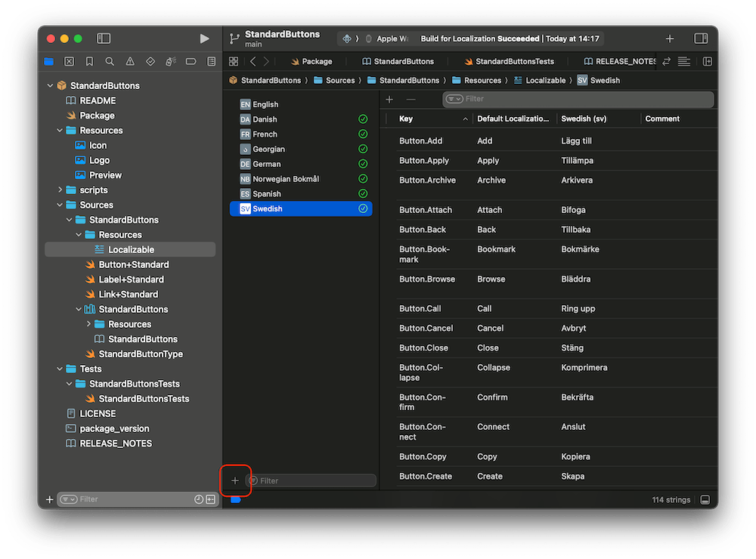Collapse the StandardButtons documentation catalog
The height and width of the screenshot is (559, 756).
click(79, 310)
